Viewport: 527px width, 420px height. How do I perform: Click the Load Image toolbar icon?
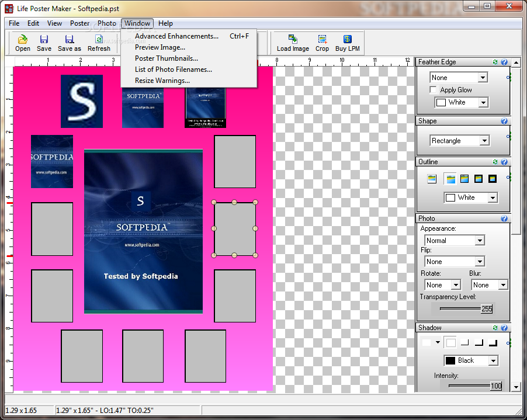(x=293, y=40)
